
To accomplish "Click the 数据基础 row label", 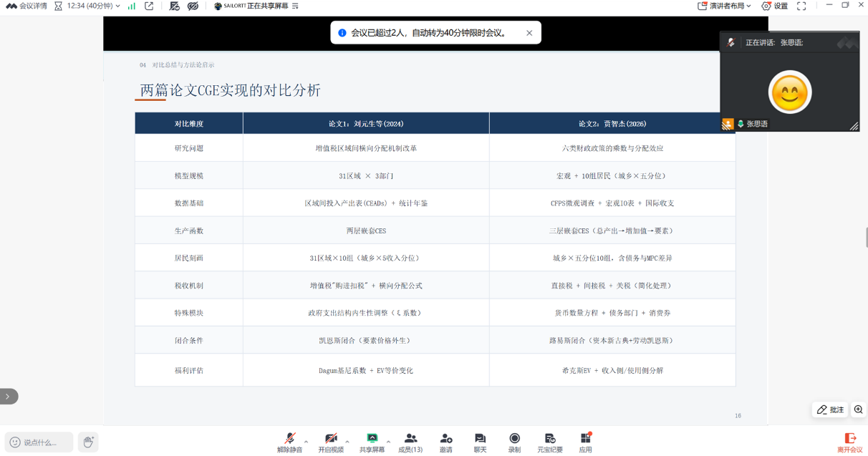I will pos(189,203).
